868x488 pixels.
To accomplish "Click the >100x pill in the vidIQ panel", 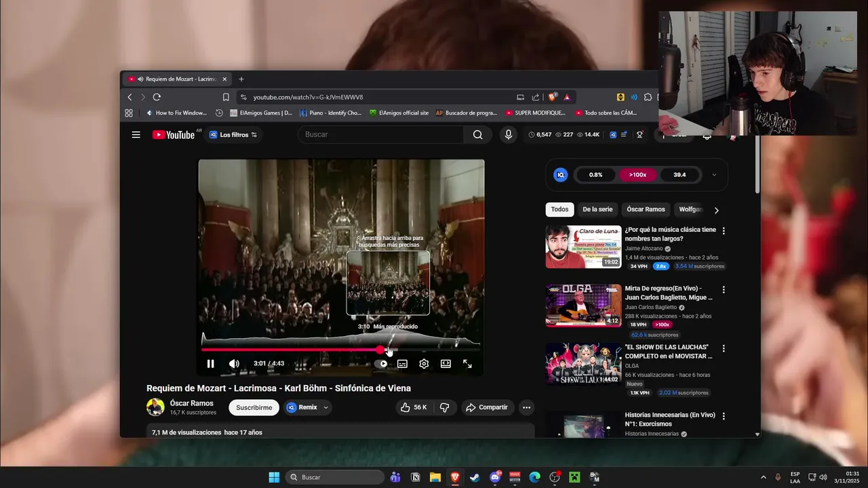I will [x=637, y=175].
